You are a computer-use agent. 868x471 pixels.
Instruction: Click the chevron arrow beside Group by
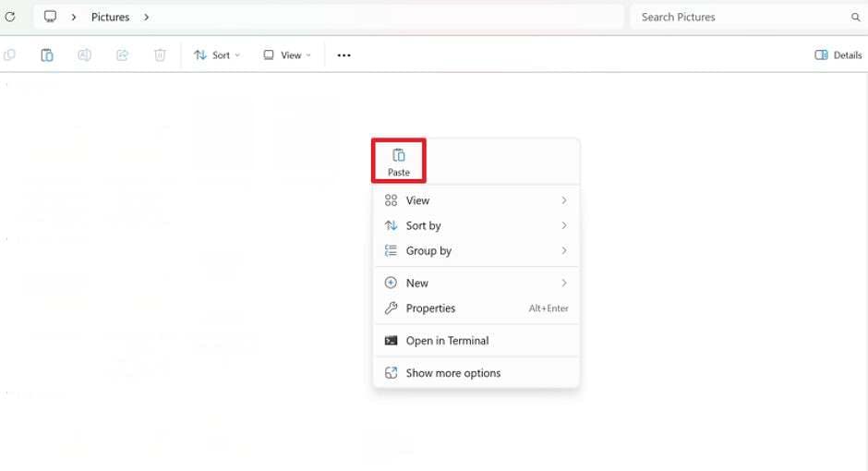564,250
